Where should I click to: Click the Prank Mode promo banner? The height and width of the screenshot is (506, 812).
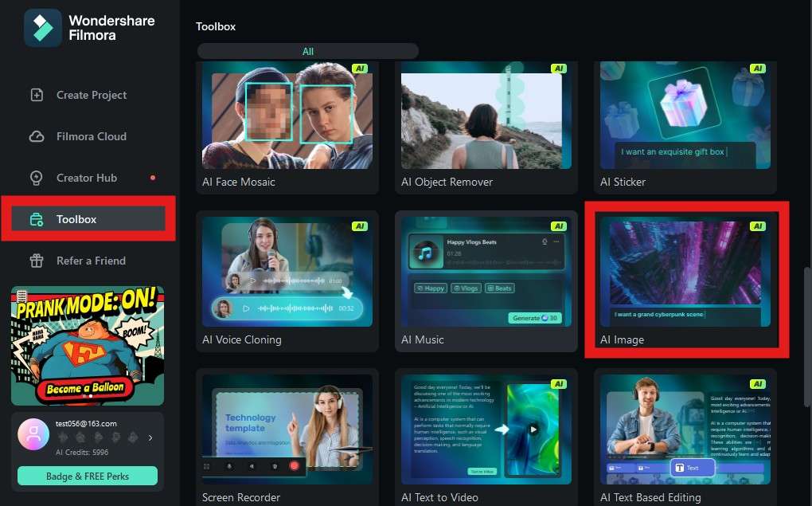(x=88, y=345)
